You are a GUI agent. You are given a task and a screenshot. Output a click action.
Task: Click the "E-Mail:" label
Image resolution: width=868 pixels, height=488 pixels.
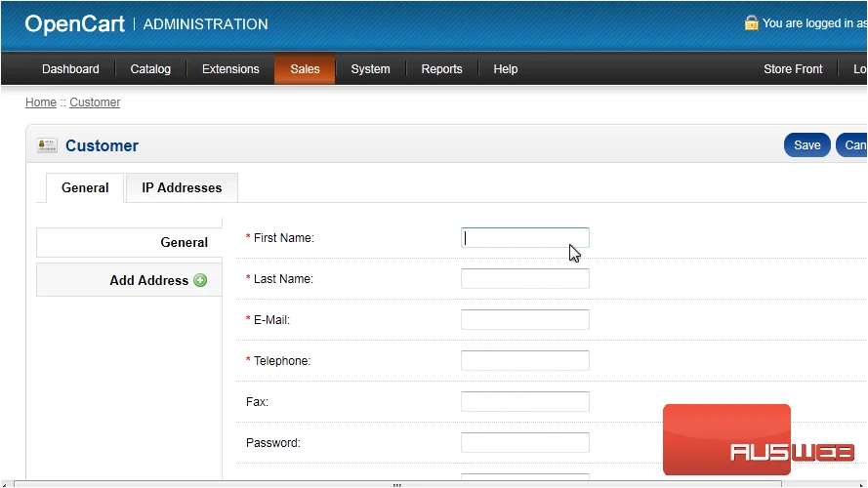pyautogui.click(x=271, y=320)
